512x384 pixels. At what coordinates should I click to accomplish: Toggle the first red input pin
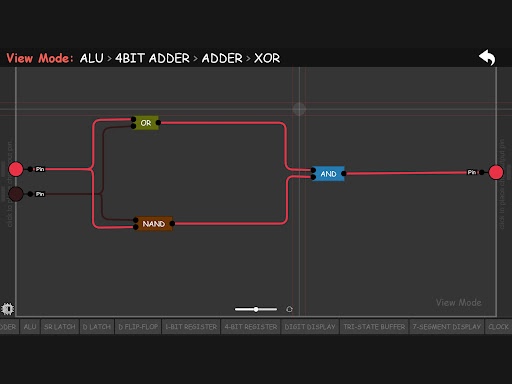point(16,169)
